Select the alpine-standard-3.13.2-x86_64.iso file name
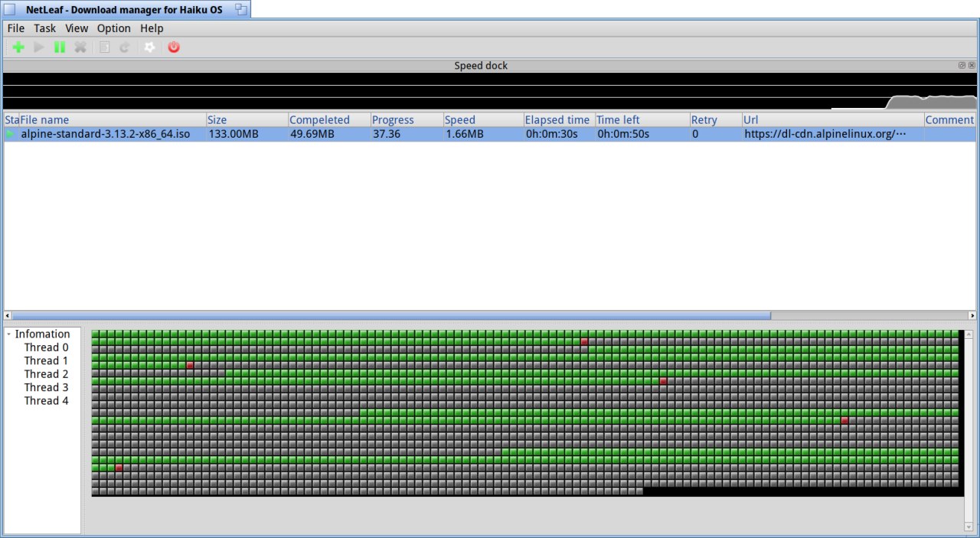 tap(106, 134)
